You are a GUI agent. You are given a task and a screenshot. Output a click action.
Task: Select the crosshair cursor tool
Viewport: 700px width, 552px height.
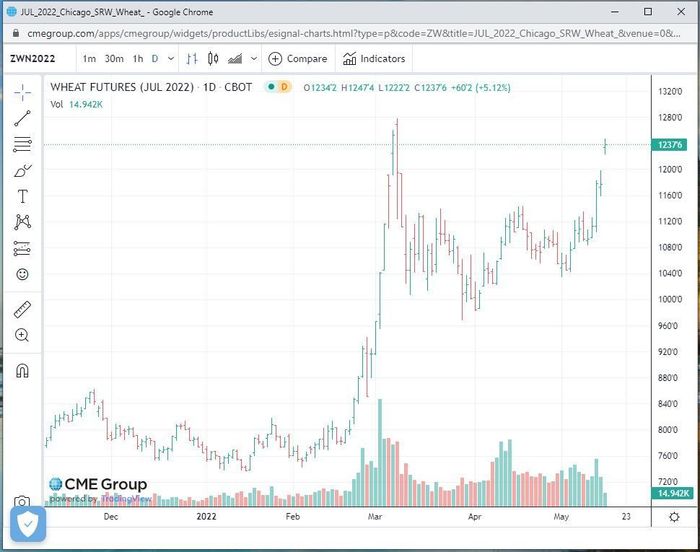coord(22,92)
